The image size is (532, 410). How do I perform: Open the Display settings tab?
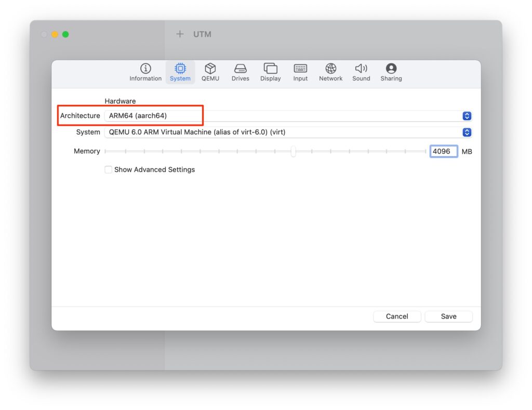[x=270, y=72]
